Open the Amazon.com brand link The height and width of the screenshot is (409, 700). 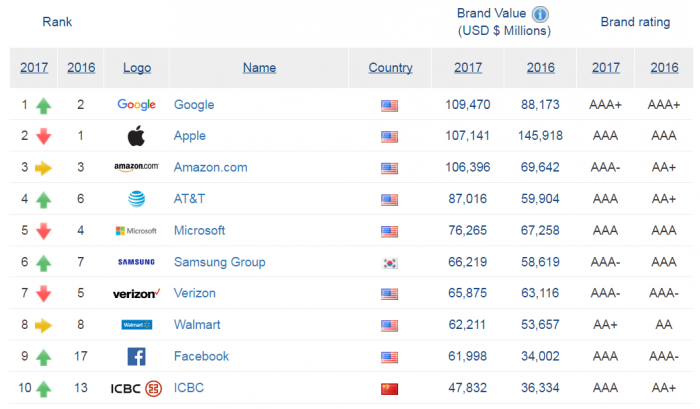pyautogui.click(x=210, y=167)
